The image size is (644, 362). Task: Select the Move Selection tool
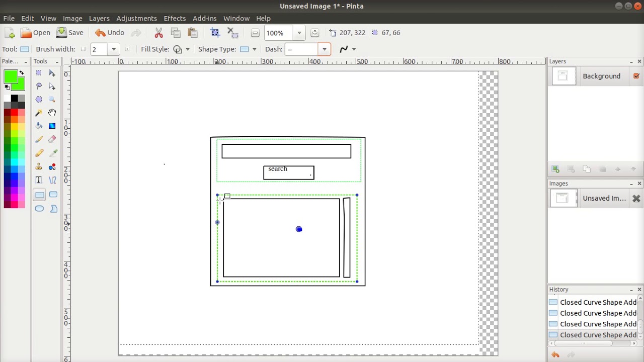click(x=52, y=86)
